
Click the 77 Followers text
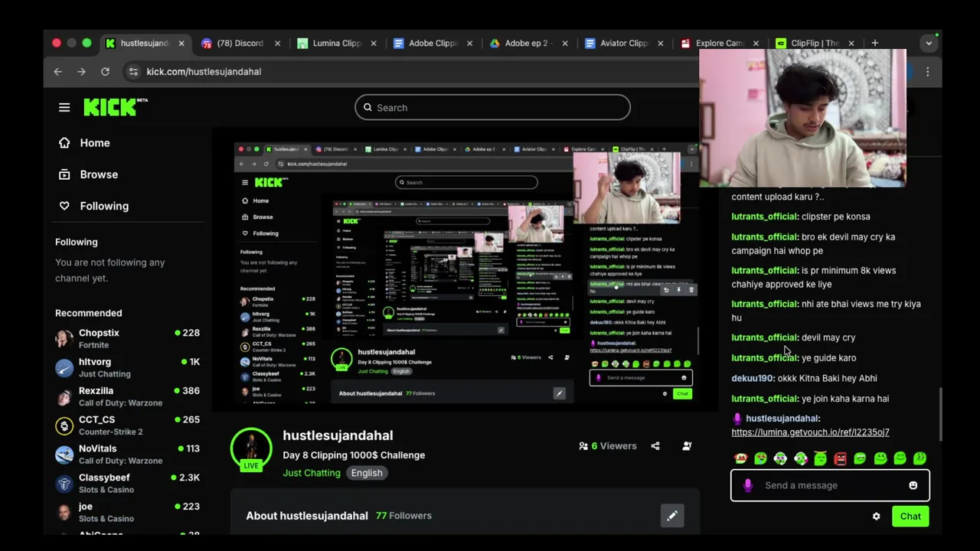(403, 515)
